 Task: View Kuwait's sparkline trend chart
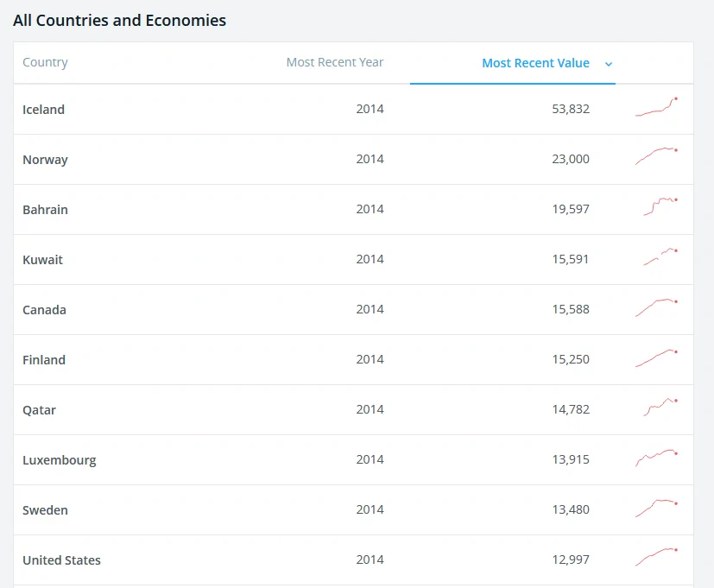pyautogui.click(x=660, y=256)
